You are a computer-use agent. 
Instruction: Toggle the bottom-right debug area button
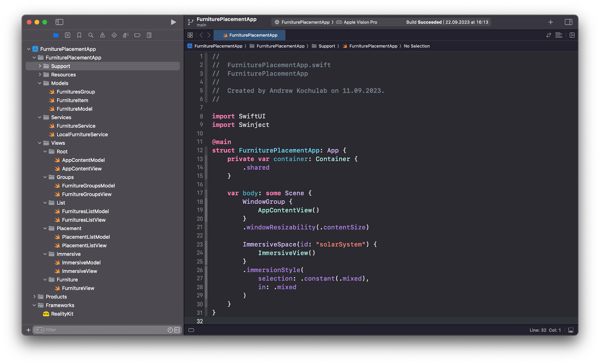[x=571, y=330]
